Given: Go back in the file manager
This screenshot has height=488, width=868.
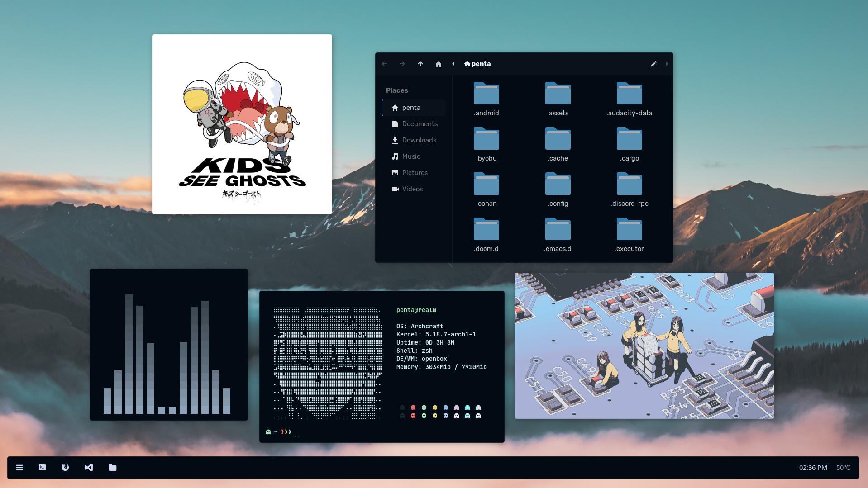Looking at the screenshot, I should [x=384, y=64].
